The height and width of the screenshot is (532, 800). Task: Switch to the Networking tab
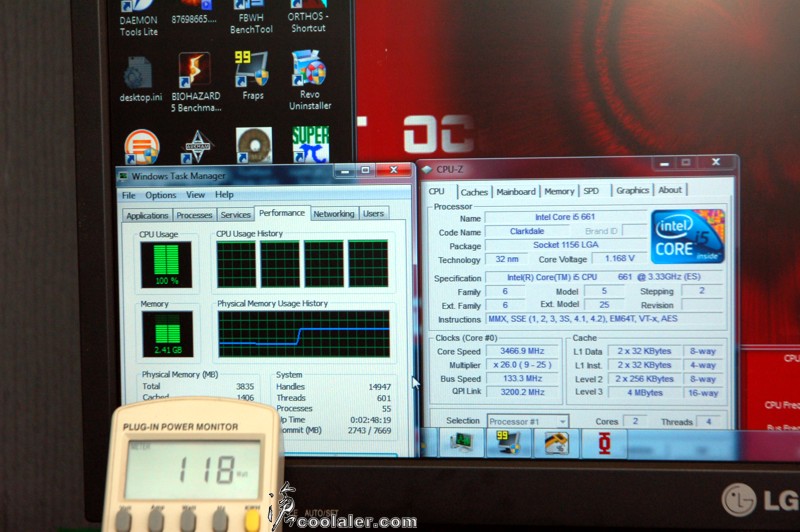[x=334, y=214]
